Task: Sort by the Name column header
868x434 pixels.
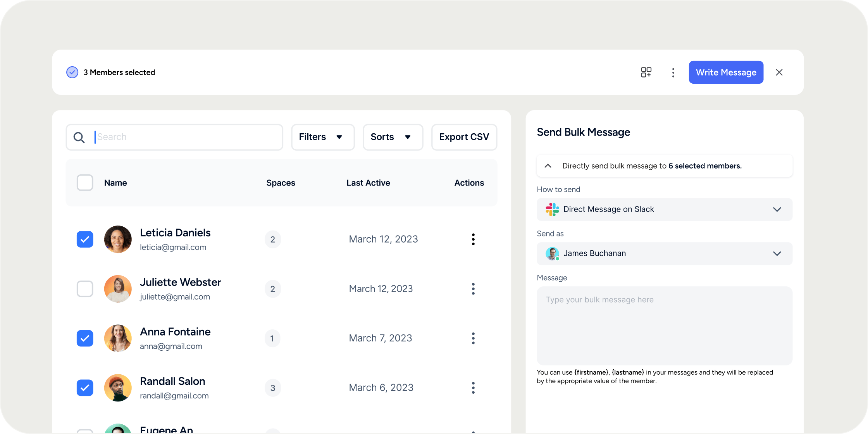Action: pos(115,183)
